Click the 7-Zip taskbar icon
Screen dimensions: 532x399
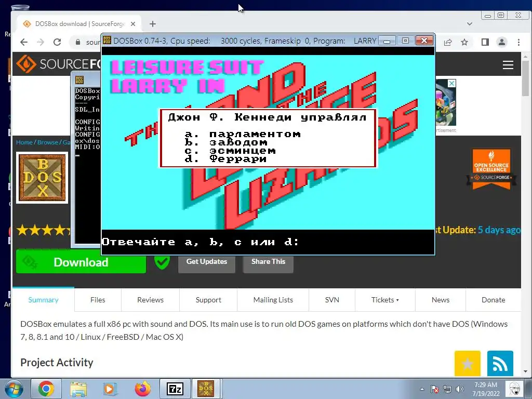175,389
